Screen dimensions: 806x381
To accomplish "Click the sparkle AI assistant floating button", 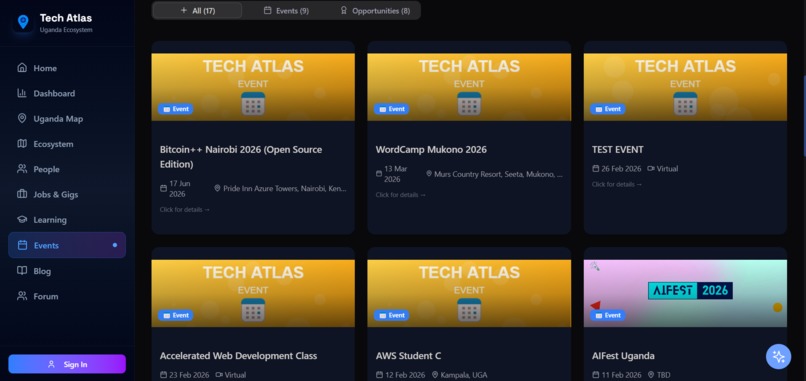I will tap(778, 356).
